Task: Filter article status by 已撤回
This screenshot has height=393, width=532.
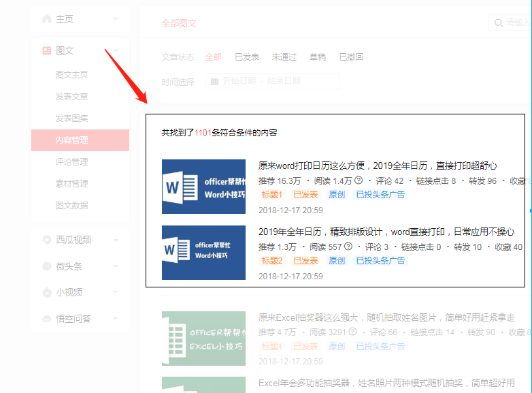Action: pyautogui.click(x=351, y=57)
